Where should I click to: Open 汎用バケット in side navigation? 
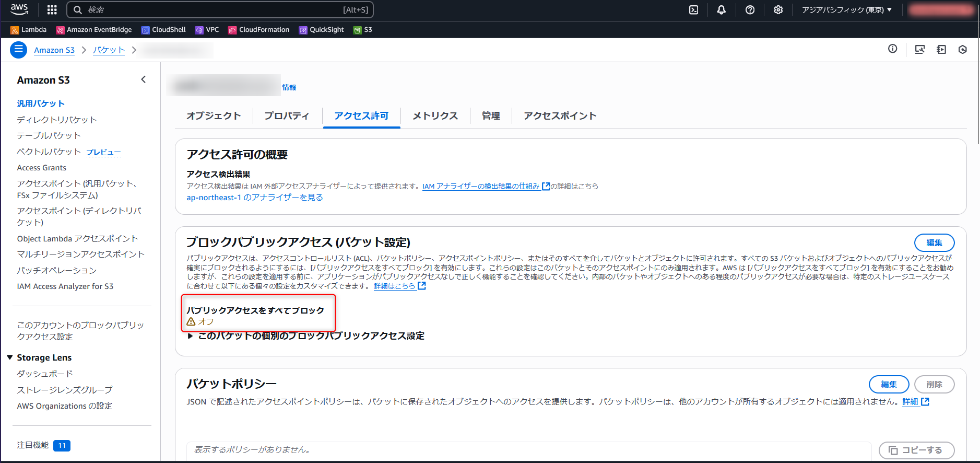[41, 103]
